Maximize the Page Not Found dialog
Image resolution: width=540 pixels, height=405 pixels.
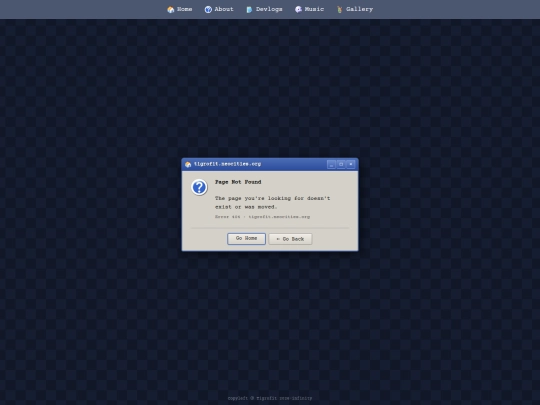click(x=341, y=164)
